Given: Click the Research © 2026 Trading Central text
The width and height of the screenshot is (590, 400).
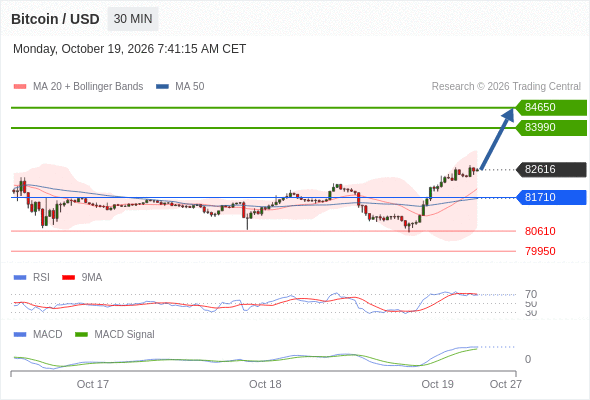Looking at the screenshot, I should coord(506,87).
